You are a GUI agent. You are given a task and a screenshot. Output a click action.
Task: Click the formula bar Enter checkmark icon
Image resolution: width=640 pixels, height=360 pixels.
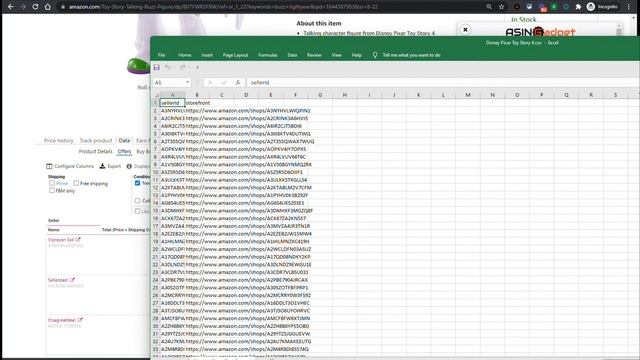coord(224,82)
